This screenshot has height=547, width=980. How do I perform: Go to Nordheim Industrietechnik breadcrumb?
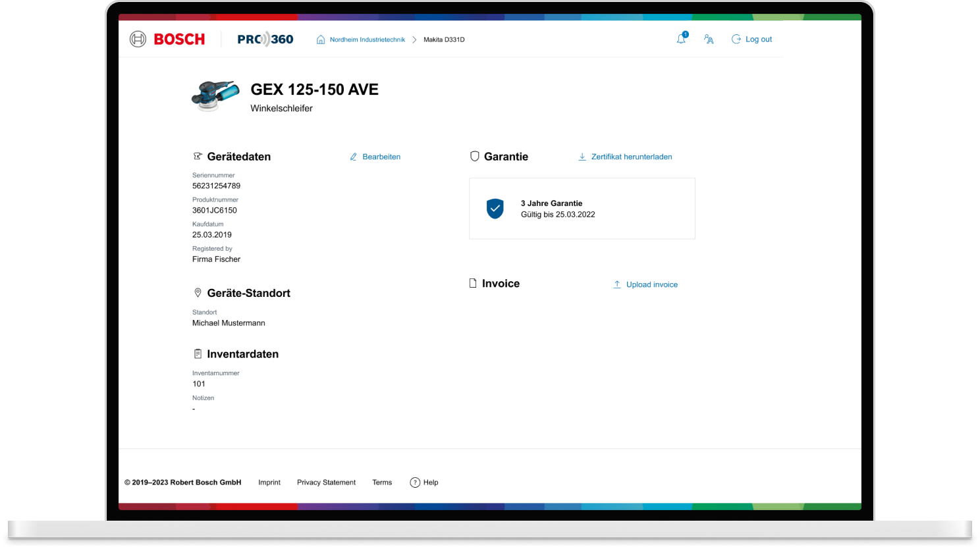367,39
